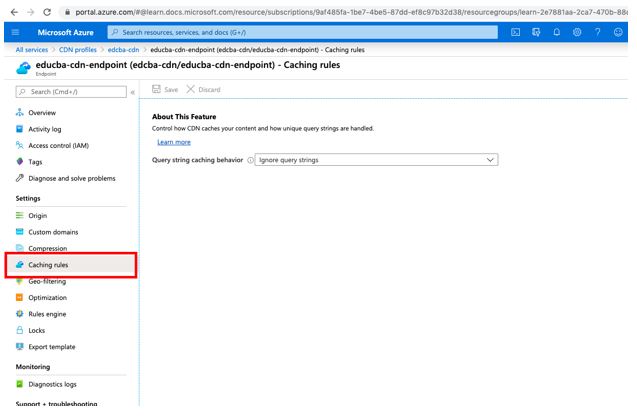Viewport: 637px width, 416px height.
Task: Launch Cloud Shell from the top bar
Action: (515, 32)
